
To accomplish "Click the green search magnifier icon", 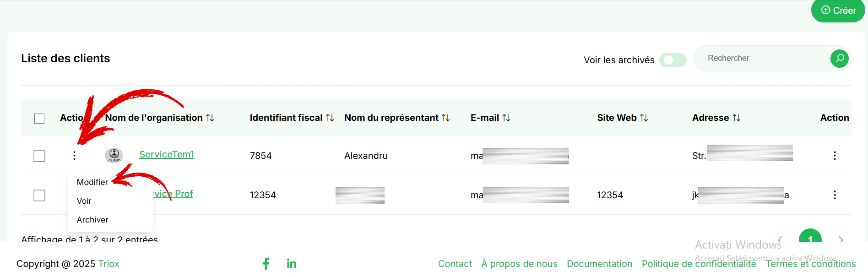I will pyautogui.click(x=839, y=58).
